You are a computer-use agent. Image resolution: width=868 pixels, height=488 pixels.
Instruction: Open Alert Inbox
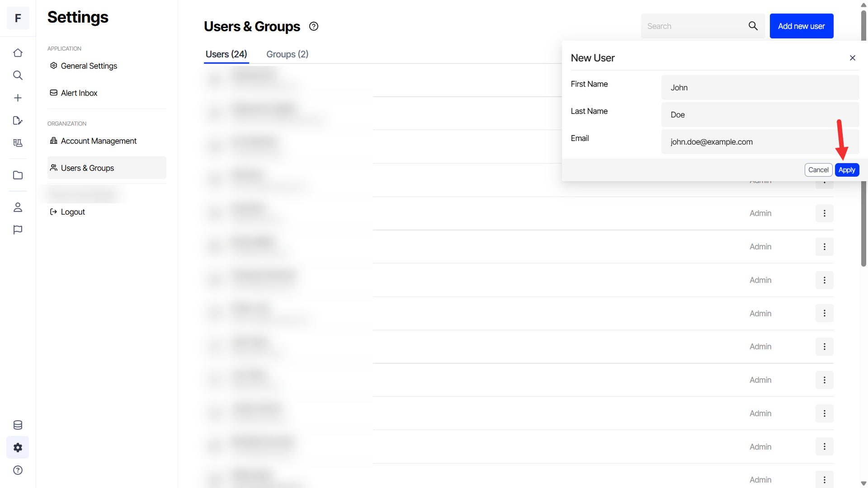(x=107, y=93)
